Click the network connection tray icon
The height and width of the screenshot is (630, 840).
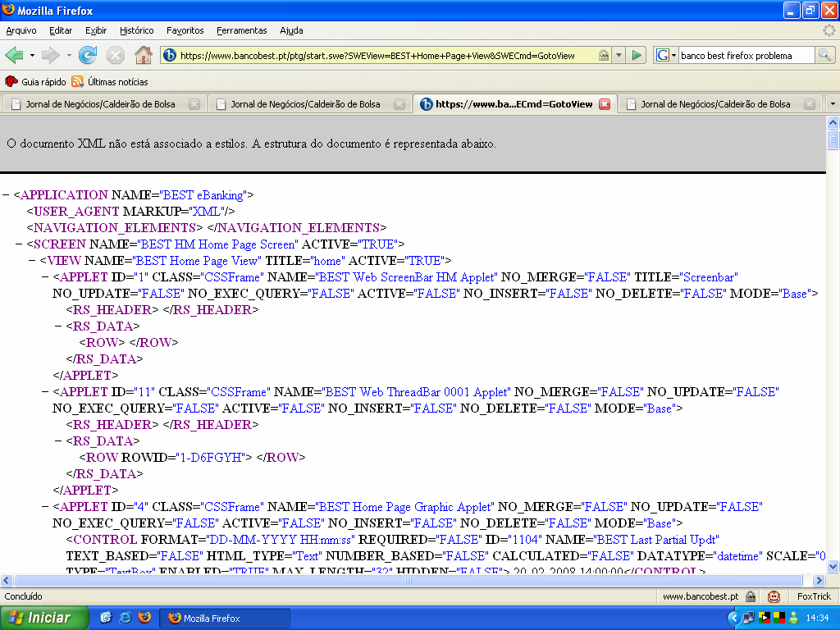pos(749,618)
